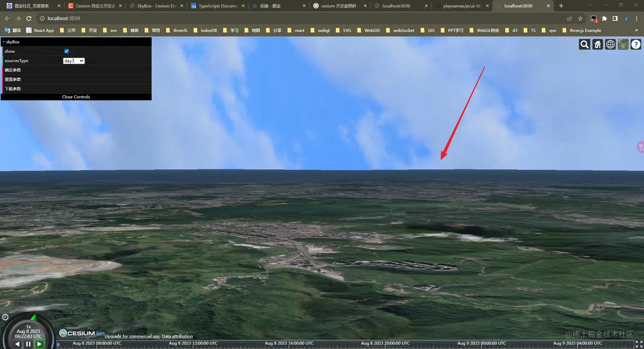Viewport: 644px width, 349px height.
Task: Pause the Cesium animation
Action: (28, 344)
